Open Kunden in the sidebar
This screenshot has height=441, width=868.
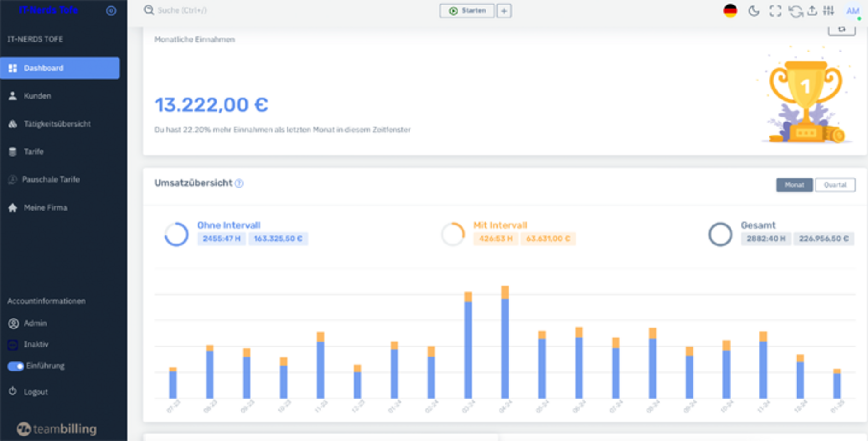pyautogui.click(x=38, y=96)
